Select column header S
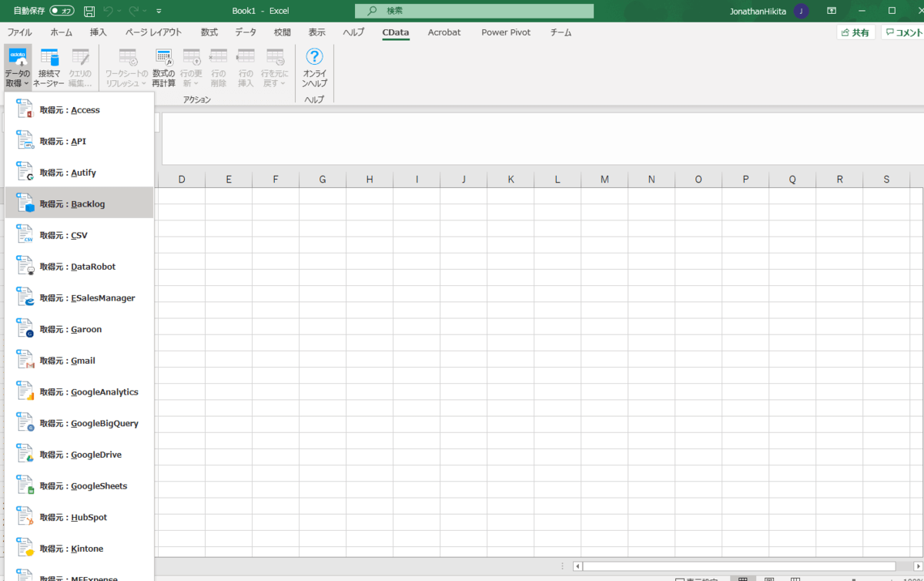The height and width of the screenshot is (581, 924). pos(886,180)
